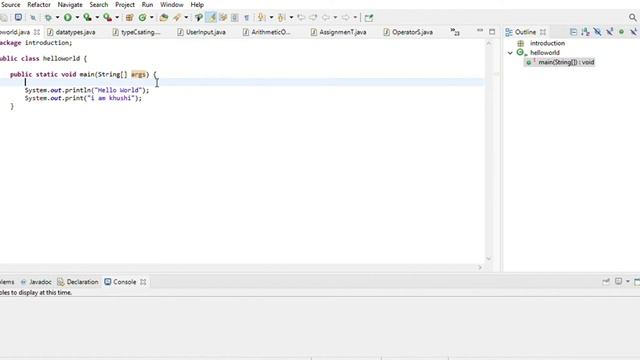This screenshot has height=360, width=640.
Task: Switch to the ArithmeticO... editor tab
Action: tap(267, 32)
